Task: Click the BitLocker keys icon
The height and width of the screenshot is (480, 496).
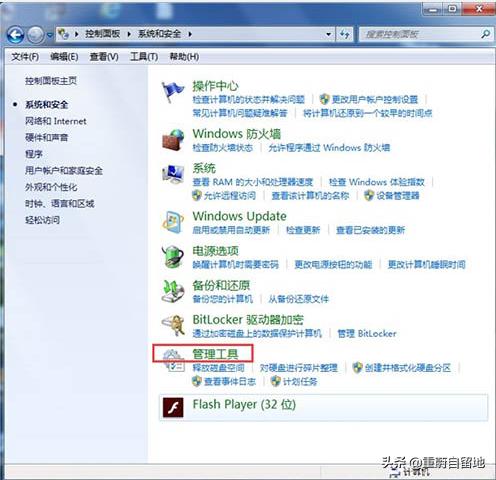Action: pyautogui.click(x=173, y=325)
